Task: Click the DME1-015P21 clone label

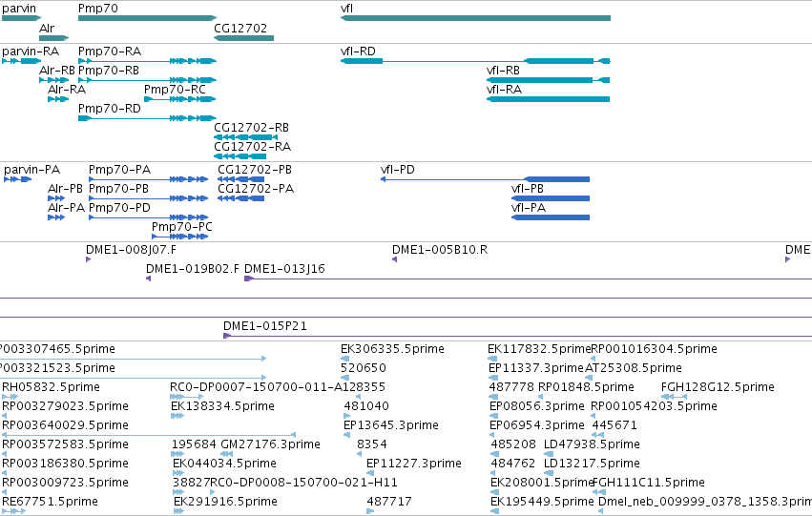Action: pos(265,326)
